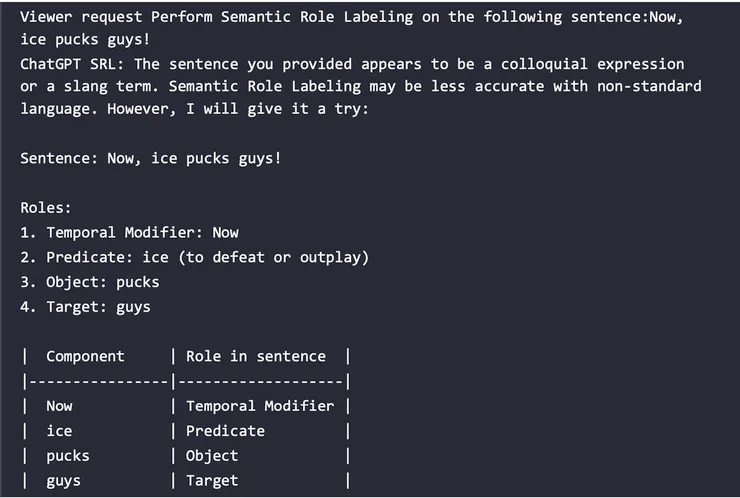Click the "guys" cell in the table
The image size is (740, 498).
pos(63,481)
